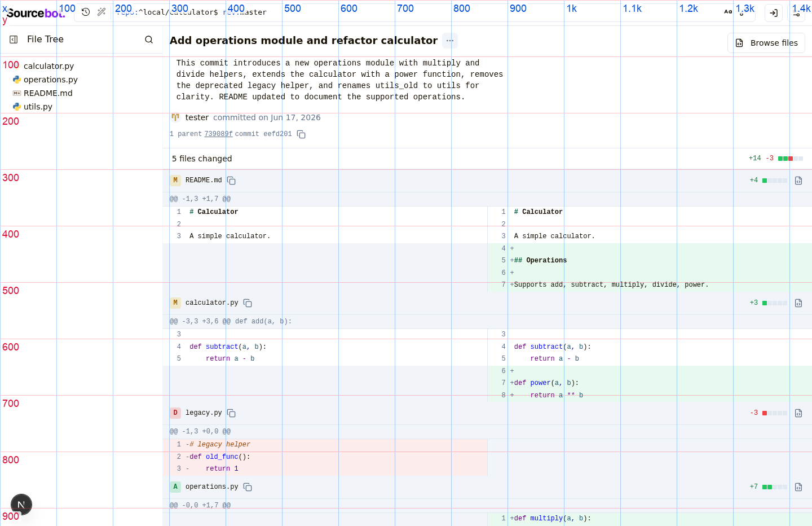The width and height of the screenshot is (812, 526).
Task: Open parent commit 739089f
Action: click(x=218, y=134)
